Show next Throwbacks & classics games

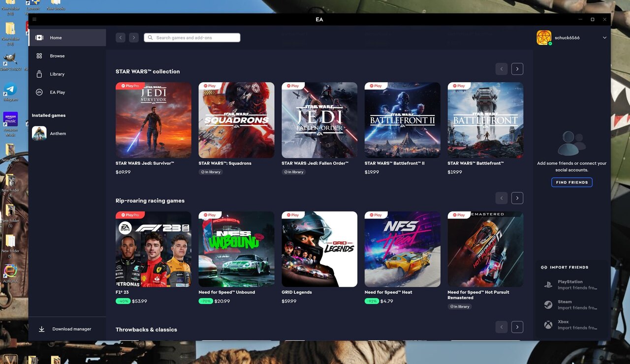(x=517, y=327)
